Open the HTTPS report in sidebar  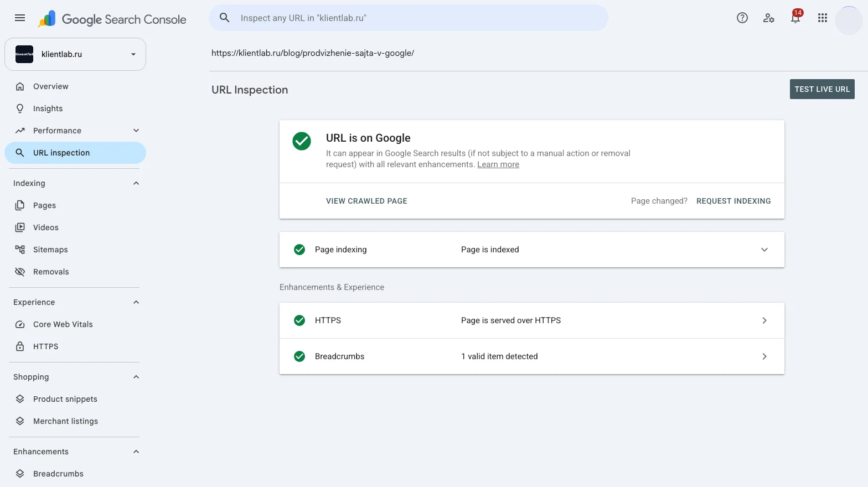pos(75,346)
